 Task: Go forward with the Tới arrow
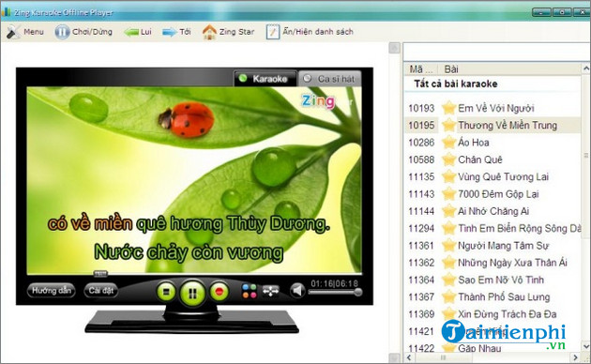(x=176, y=32)
